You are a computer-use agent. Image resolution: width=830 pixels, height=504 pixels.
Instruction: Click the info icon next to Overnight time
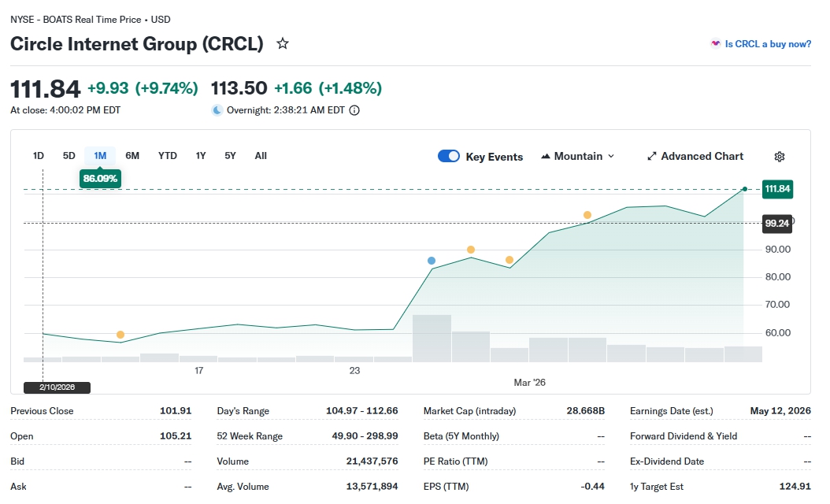353,110
